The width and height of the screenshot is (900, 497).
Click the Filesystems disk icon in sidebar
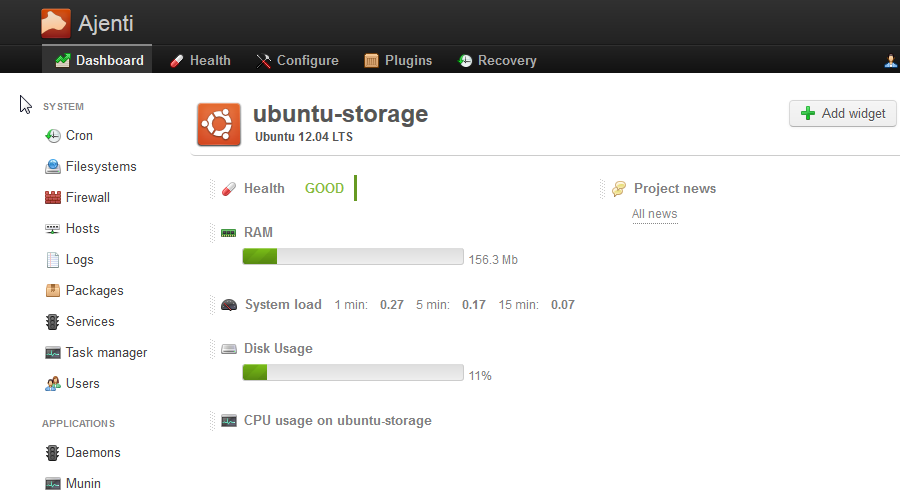(53, 166)
